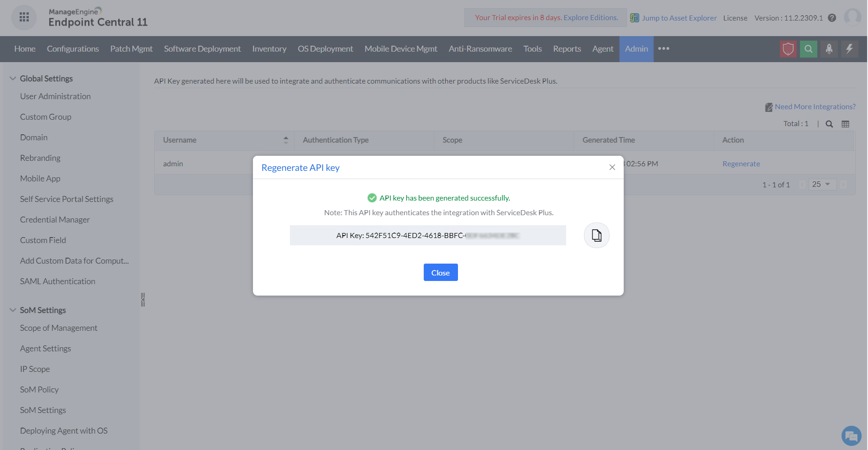Select Custom Group in sidebar
Image resolution: width=868 pixels, height=450 pixels.
click(x=46, y=117)
